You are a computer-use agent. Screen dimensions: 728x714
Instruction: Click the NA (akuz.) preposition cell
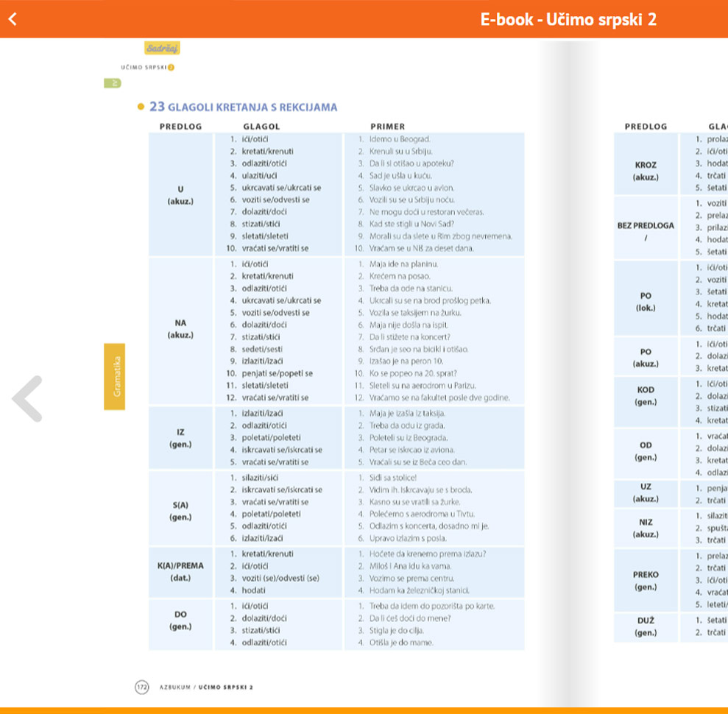pyautogui.click(x=180, y=329)
